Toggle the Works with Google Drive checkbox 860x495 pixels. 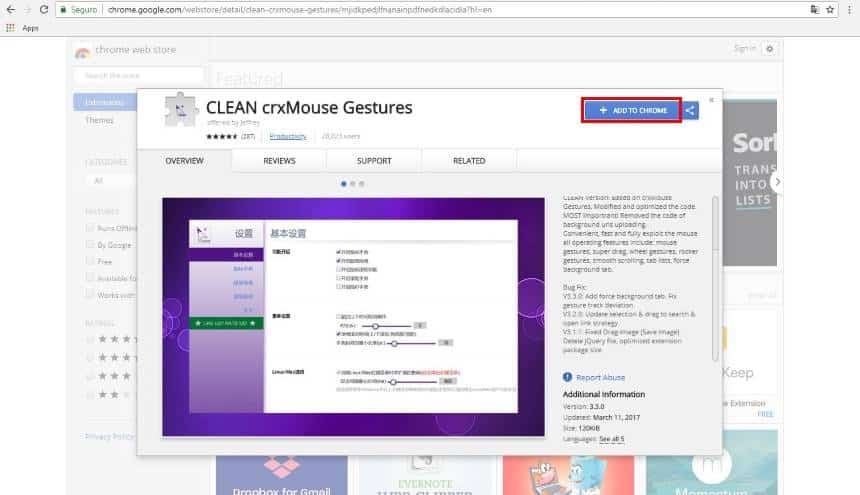pos(90,295)
